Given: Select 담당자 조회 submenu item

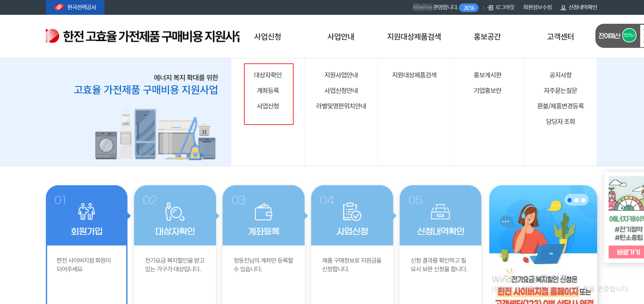Looking at the screenshot, I should click(x=561, y=122).
